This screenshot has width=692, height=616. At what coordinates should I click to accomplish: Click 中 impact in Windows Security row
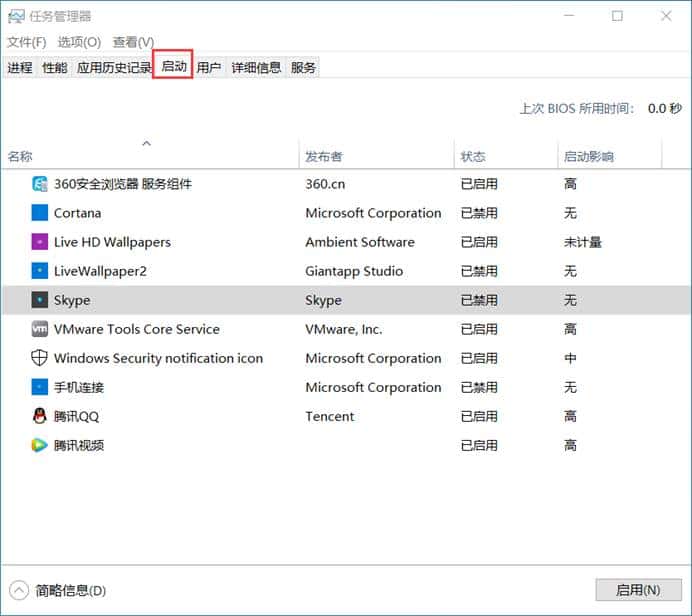[570, 358]
